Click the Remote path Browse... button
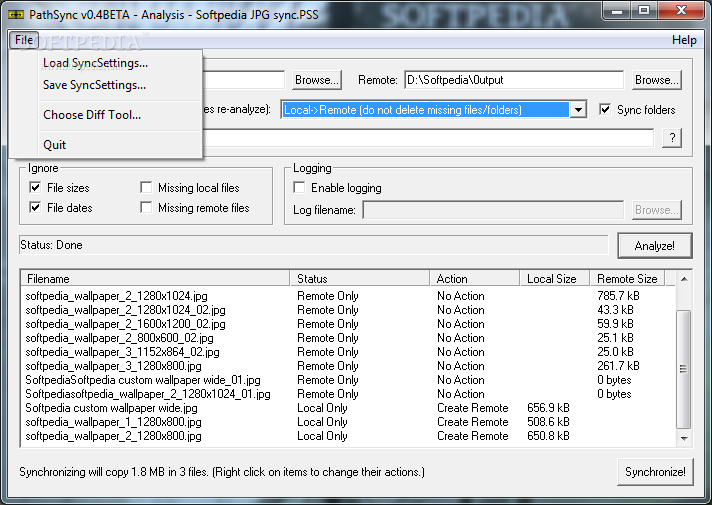The width and height of the screenshot is (712, 505). (657, 80)
